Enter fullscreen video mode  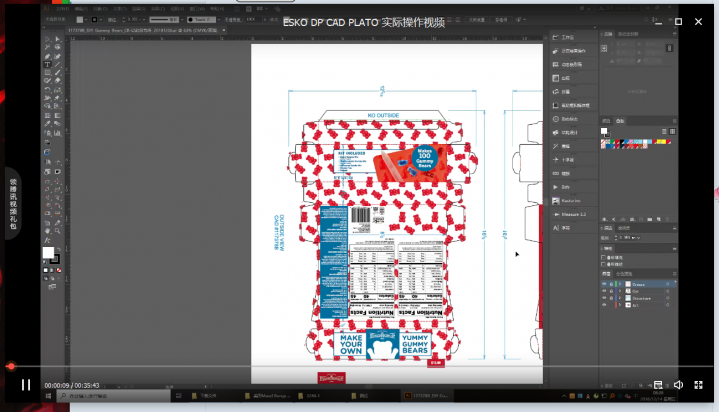tap(698, 384)
